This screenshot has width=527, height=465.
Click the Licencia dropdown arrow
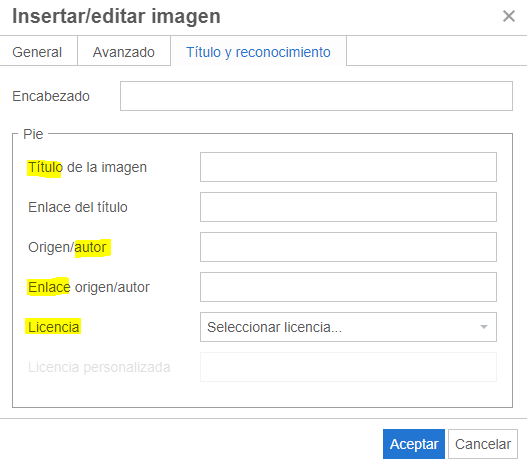(x=484, y=327)
